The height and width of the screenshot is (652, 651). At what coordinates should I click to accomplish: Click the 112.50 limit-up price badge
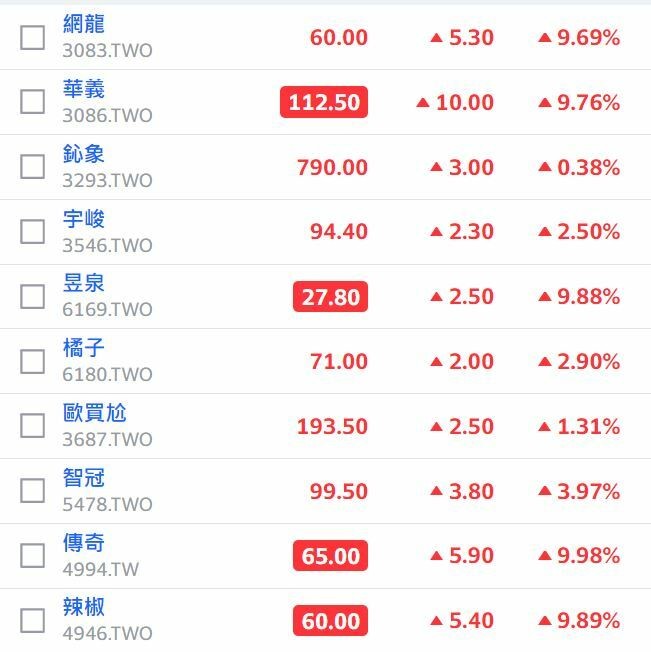click(x=324, y=102)
